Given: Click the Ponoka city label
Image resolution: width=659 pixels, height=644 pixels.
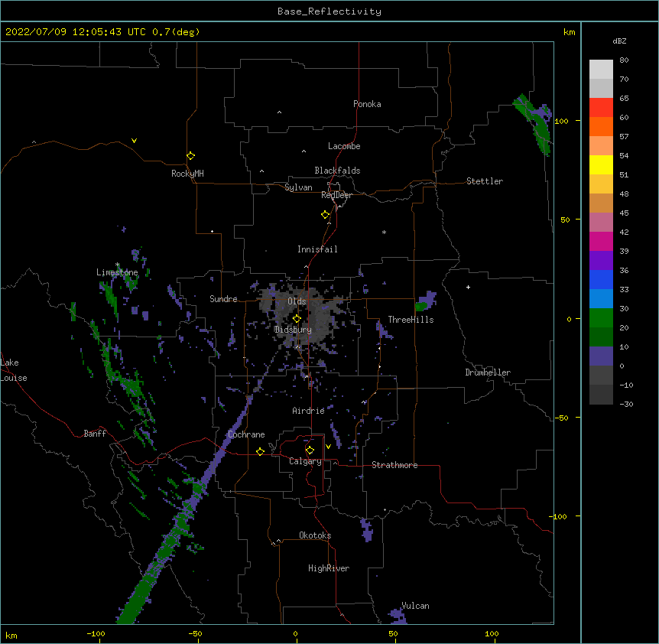Looking at the screenshot, I should (x=367, y=104).
